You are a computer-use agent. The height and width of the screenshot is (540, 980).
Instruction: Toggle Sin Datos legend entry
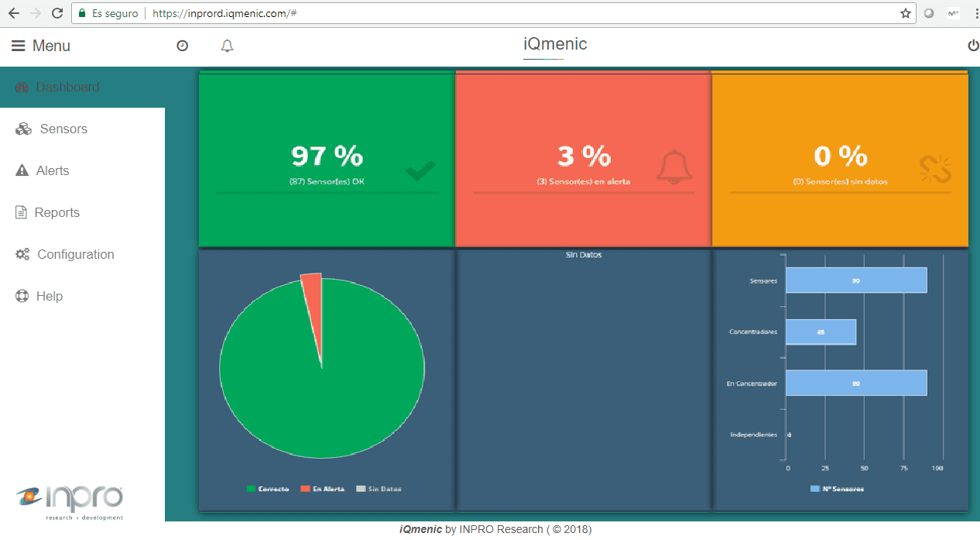pos(379,489)
